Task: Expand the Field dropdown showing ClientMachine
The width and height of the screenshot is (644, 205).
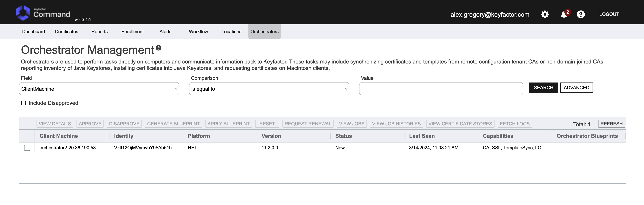Action: point(99,89)
